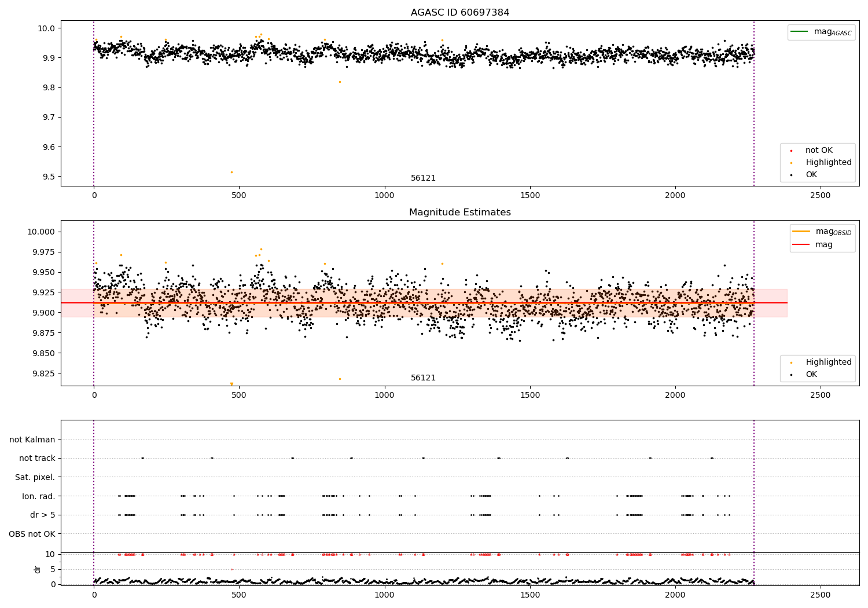Image resolution: width=868 pixels, height=608 pixels.
Task: Click 'OK' legend entry in top plot
Action: pyautogui.click(x=804, y=175)
